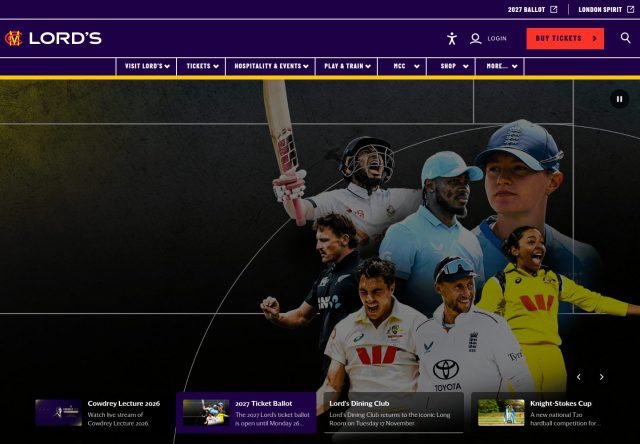Screen dimensions: 640x444
Task: Open London Spirit external link
Action: click(x=606, y=9)
